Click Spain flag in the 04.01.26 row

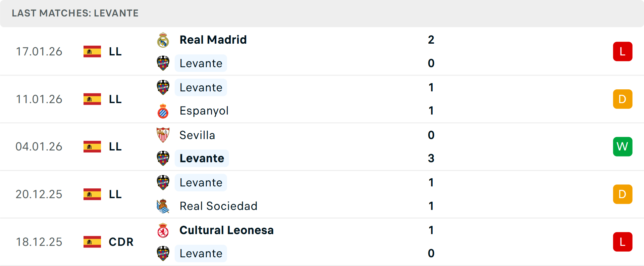(92, 147)
